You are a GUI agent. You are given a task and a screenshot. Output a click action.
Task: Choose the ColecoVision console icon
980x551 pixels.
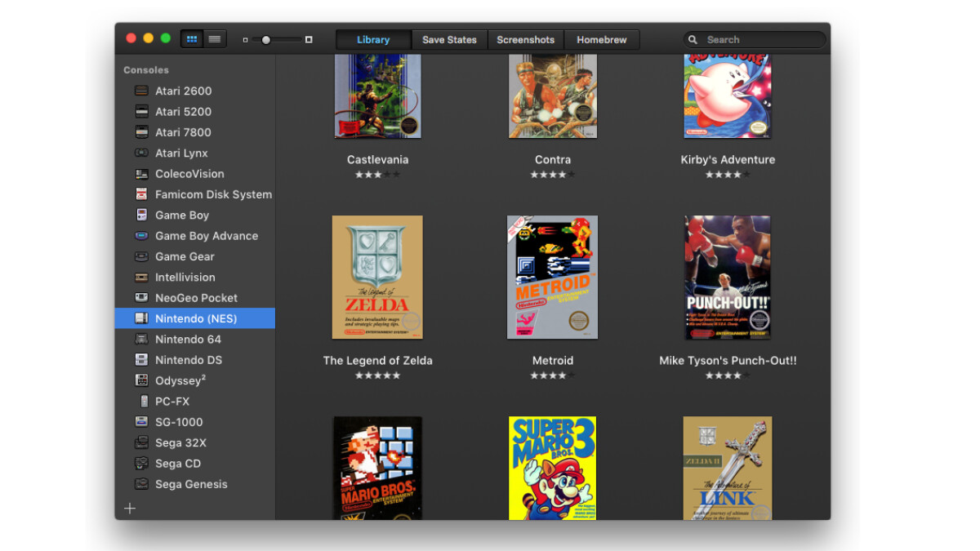click(x=142, y=174)
